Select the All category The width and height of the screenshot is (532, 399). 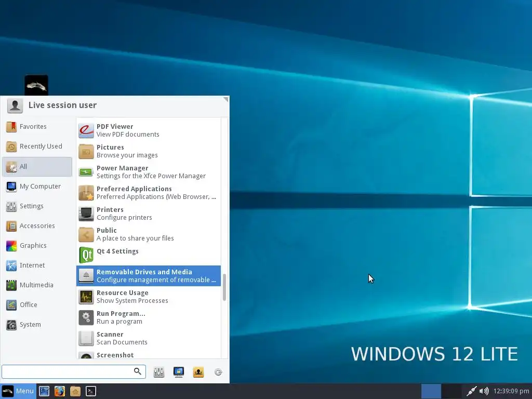(x=37, y=167)
